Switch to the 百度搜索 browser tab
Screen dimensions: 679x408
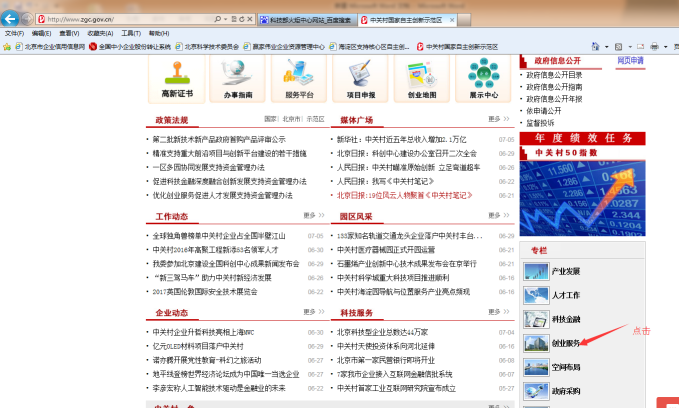307,20
